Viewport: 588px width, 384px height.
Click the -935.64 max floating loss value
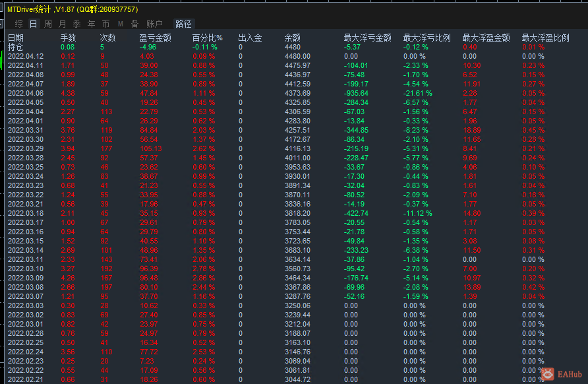point(356,93)
